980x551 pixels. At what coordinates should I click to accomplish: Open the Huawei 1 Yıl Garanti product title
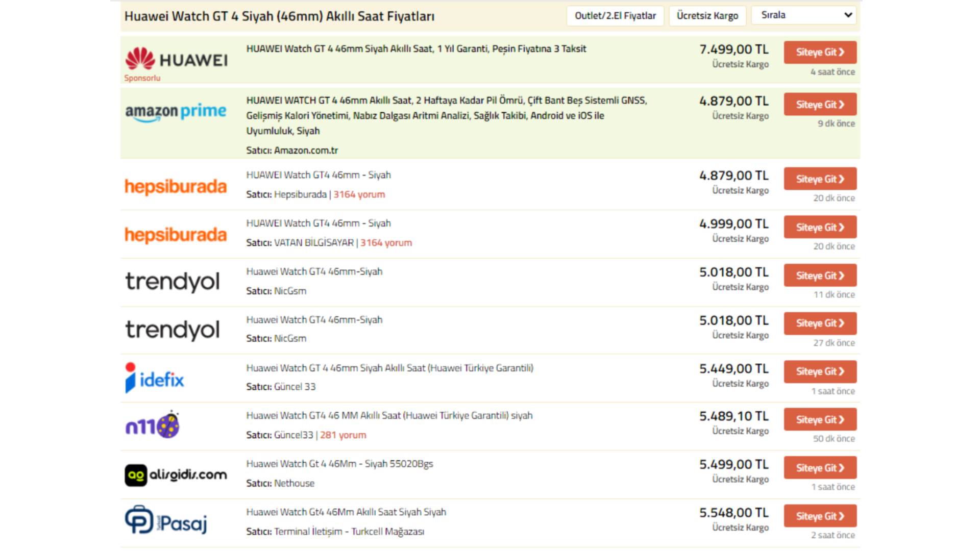point(416,49)
